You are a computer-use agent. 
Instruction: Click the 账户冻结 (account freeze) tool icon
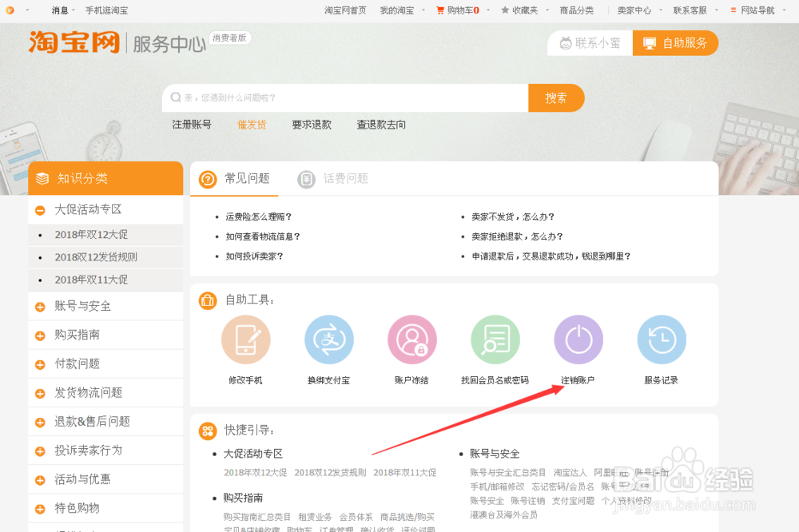pos(412,339)
